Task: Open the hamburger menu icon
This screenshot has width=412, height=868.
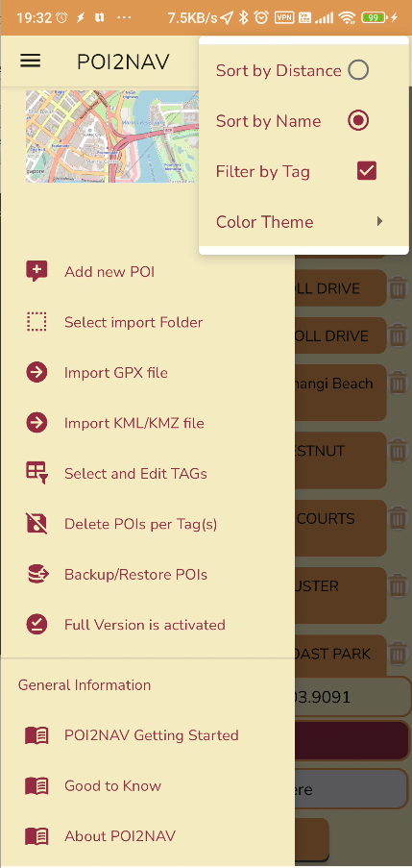Action: pyautogui.click(x=31, y=61)
